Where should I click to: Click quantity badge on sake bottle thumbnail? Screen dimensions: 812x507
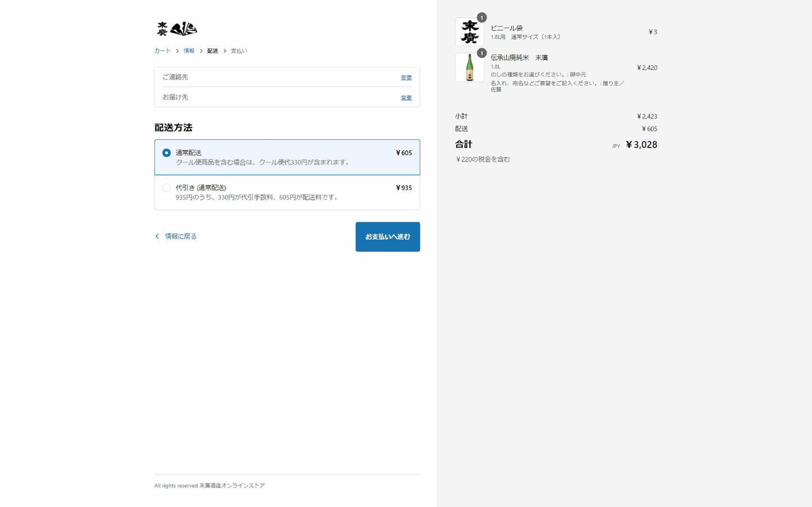point(482,53)
